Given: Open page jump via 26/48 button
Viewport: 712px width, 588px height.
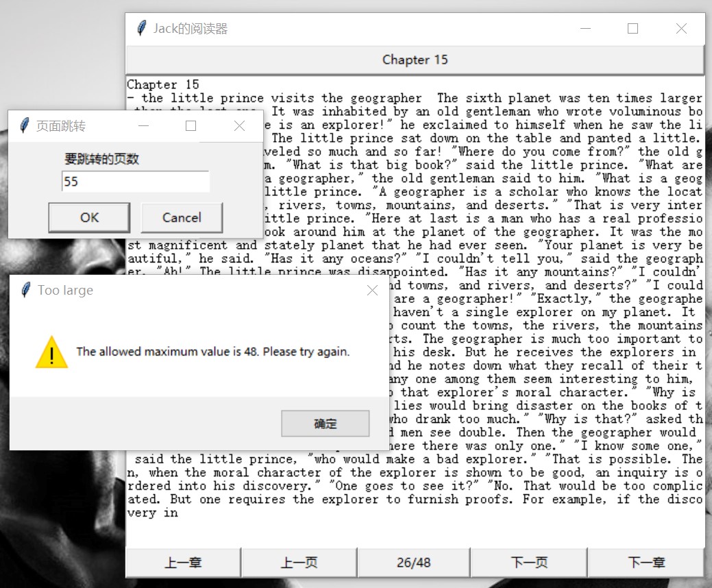Looking at the screenshot, I should point(414,563).
